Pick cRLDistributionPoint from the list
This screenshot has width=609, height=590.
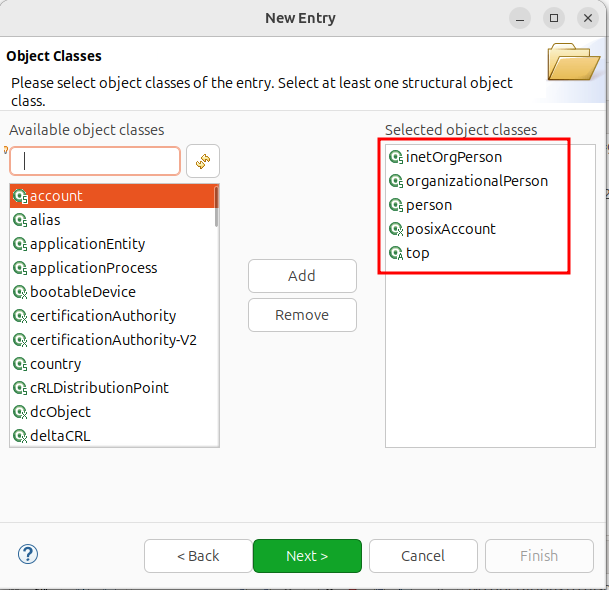pyautogui.click(x=99, y=388)
